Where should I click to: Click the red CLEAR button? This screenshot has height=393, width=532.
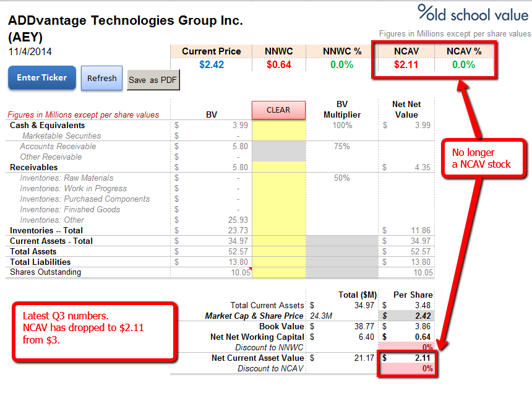click(278, 110)
